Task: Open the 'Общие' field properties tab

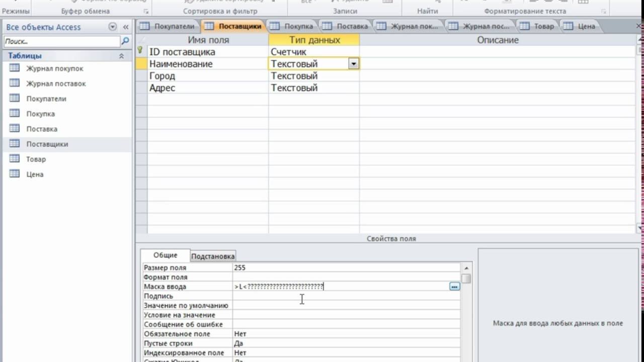Action: 165,255
